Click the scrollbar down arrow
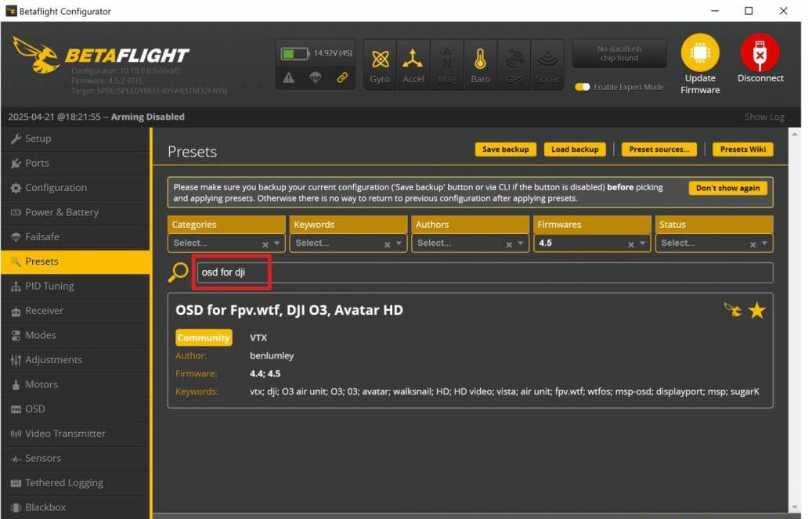The image size is (812, 519). pyautogui.click(x=795, y=507)
